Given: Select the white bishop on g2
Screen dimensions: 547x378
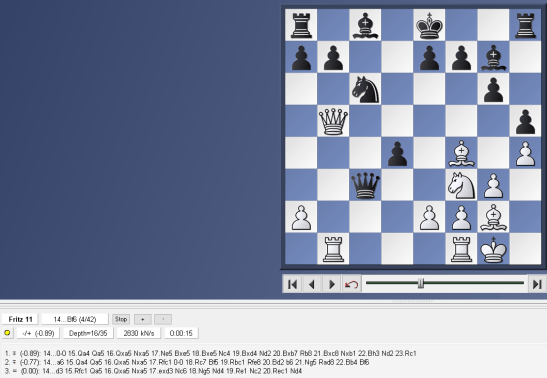Looking at the screenshot, I should coord(493,217).
